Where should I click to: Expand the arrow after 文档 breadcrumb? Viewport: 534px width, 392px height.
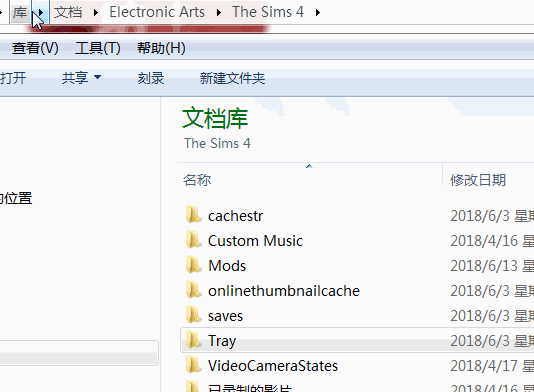click(x=96, y=13)
